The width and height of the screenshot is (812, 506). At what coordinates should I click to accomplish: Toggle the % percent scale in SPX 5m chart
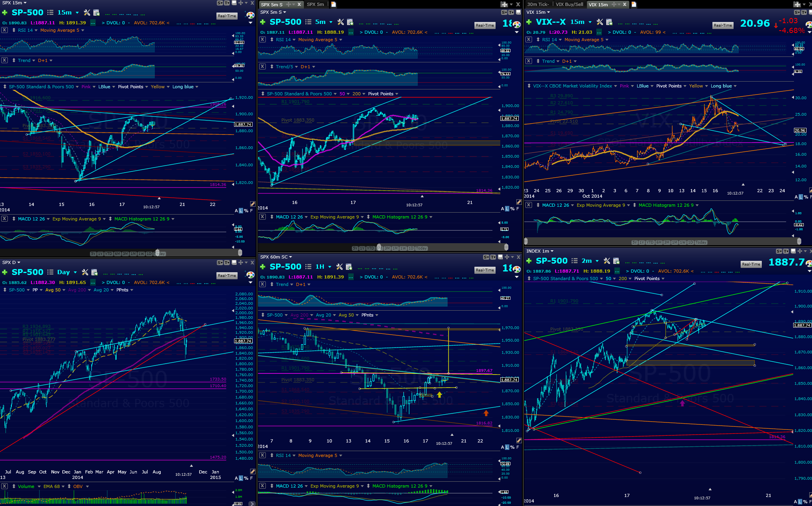coord(512,209)
